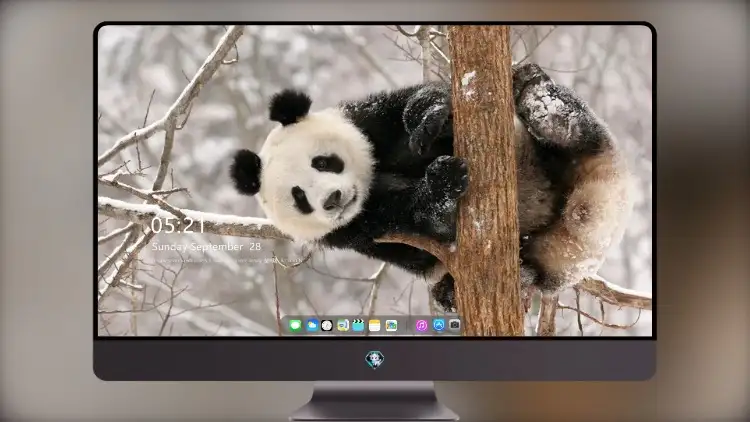
Task: Open the green Messages app in dock
Action: click(x=295, y=325)
